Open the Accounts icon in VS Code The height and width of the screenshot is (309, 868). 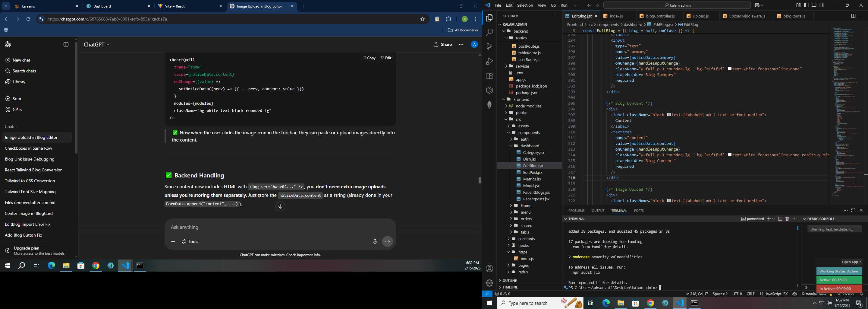click(x=489, y=269)
